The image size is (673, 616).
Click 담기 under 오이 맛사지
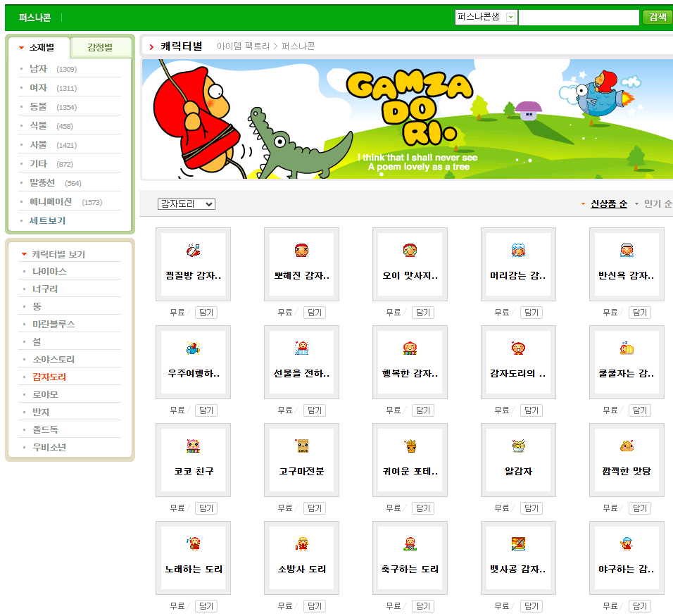coord(423,313)
